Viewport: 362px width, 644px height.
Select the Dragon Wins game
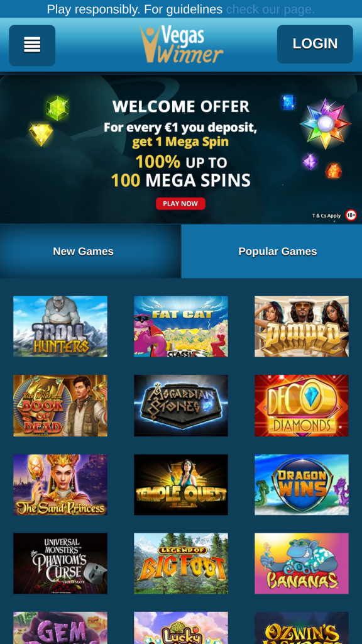tap(302, 485)
